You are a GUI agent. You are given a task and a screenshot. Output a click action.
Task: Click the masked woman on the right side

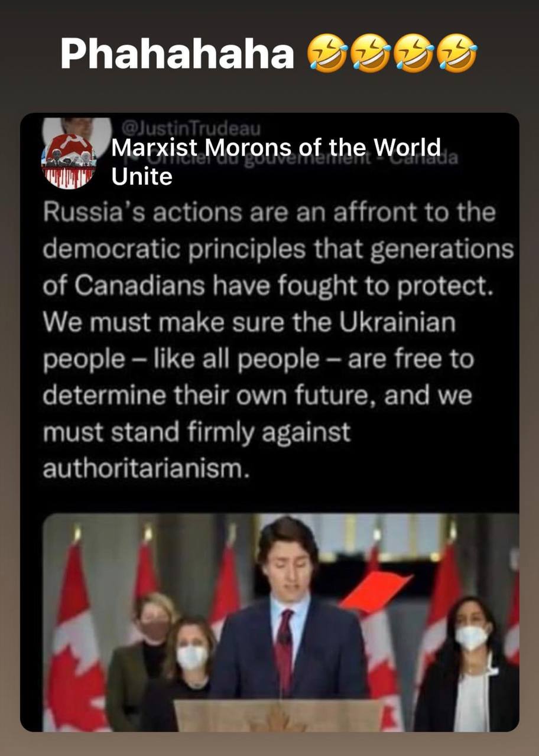point(467,664)
